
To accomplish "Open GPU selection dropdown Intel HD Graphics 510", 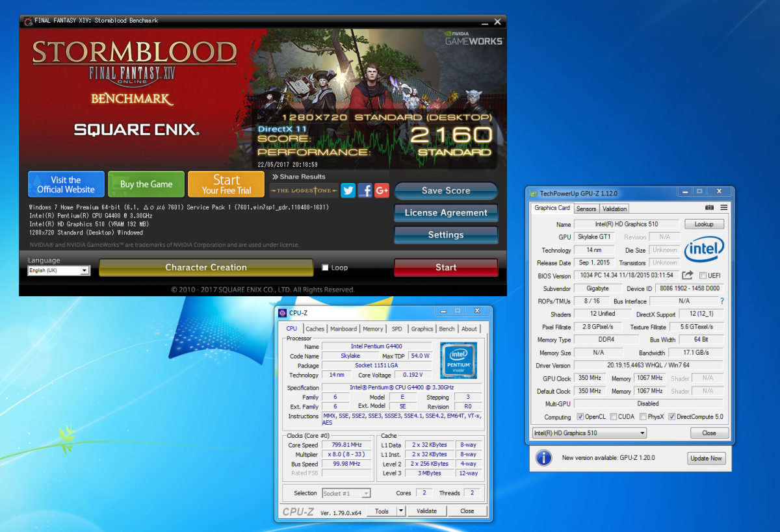I will pos(589,433).
